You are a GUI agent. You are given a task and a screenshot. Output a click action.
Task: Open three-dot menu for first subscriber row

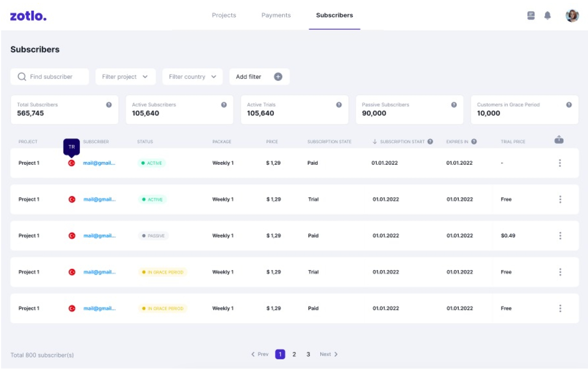pos(560,163)
